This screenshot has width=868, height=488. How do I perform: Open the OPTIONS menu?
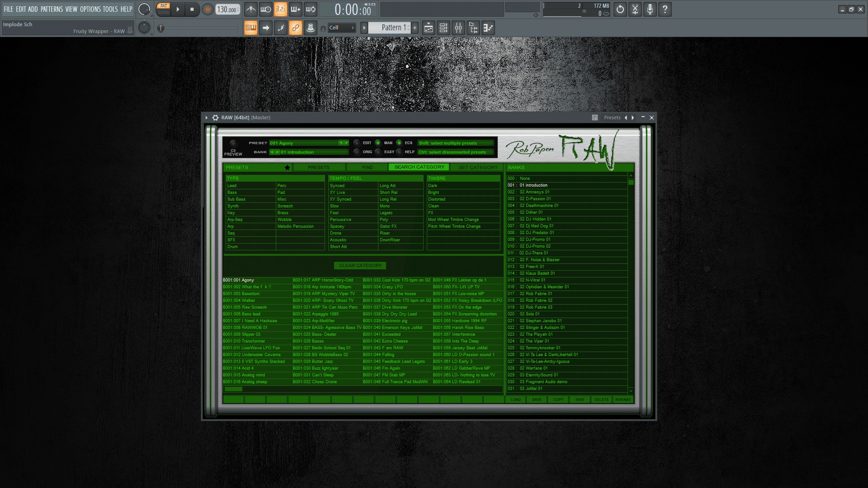pyautogui.click(x=90, y=9)
